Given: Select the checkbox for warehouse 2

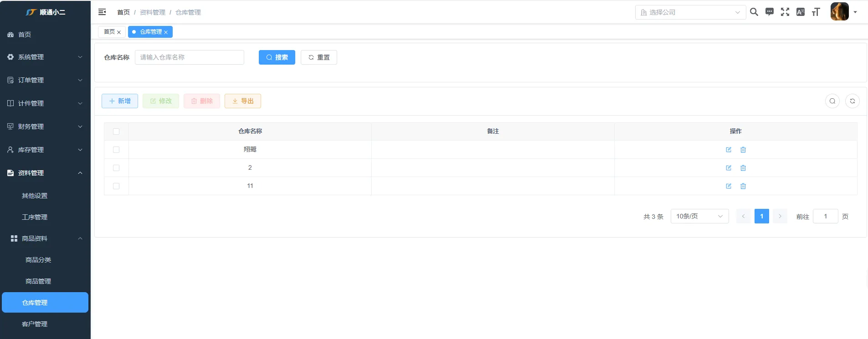Looking at the screenshot, I should point(116,168).
